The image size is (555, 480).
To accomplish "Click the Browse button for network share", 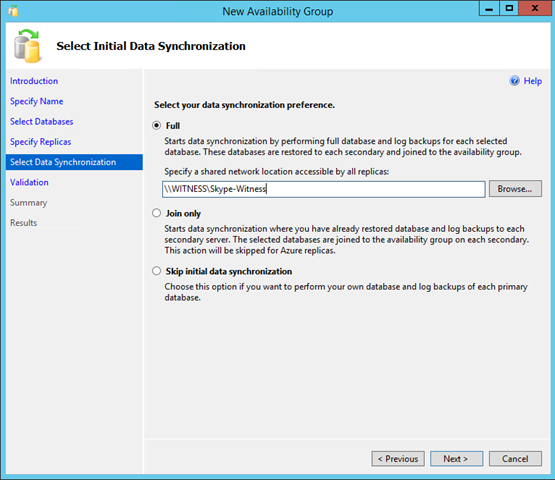I will click(515, 189).
